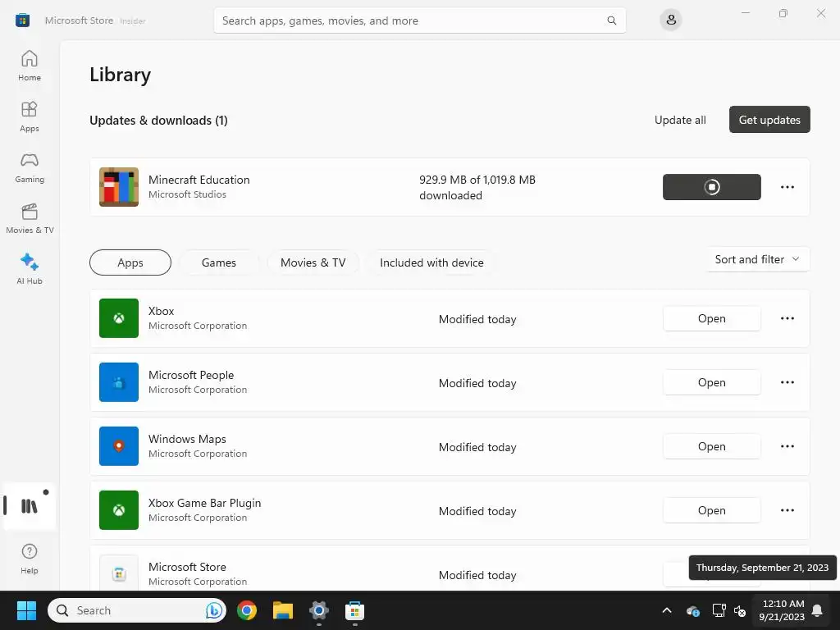Screen dimensions: 840x630
Task: Select the Games filter tab
Action: (x=218, y=262)
